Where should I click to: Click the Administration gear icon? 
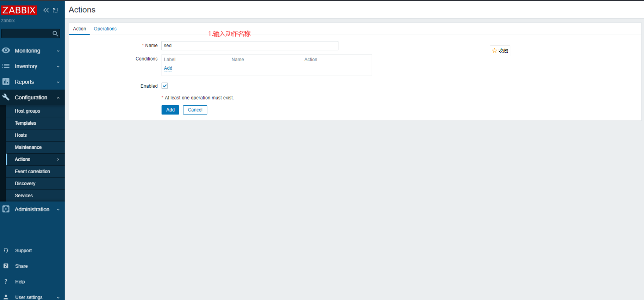click(x=6, y=209)
